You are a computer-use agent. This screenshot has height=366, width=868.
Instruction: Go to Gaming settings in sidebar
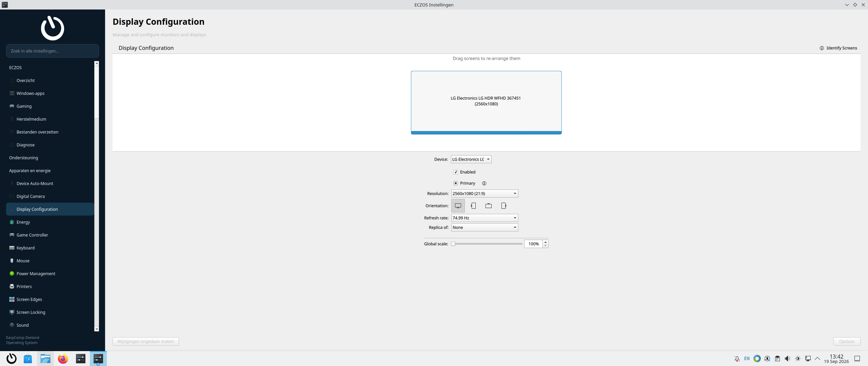50,106
